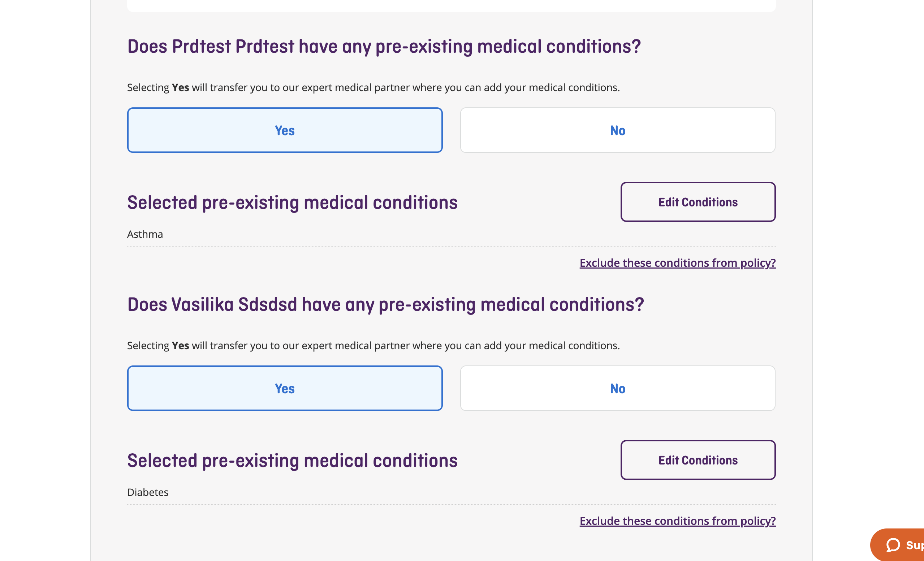Click the Selected conditions heading above Diabetes
The height and width of the screenshot is (561, 924).
292,461
